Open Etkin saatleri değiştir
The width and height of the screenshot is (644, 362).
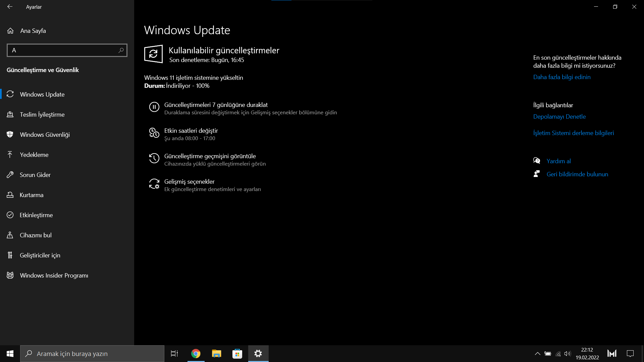pyautogui.click(x=191, y=131)
